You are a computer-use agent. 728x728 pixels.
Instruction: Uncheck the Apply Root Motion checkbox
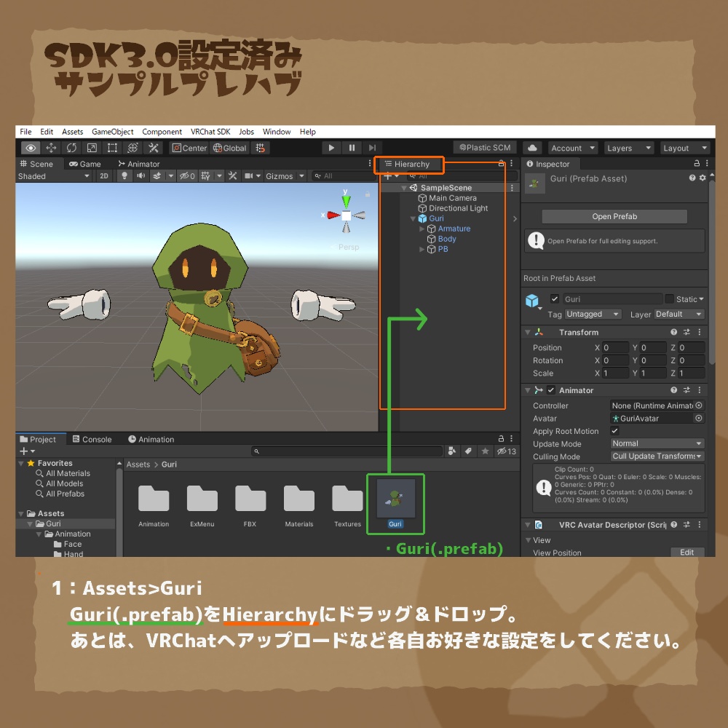615,431
